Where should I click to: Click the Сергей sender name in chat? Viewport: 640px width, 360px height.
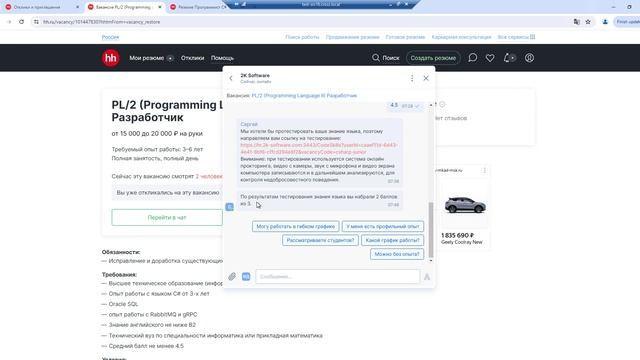click(249, 124)
